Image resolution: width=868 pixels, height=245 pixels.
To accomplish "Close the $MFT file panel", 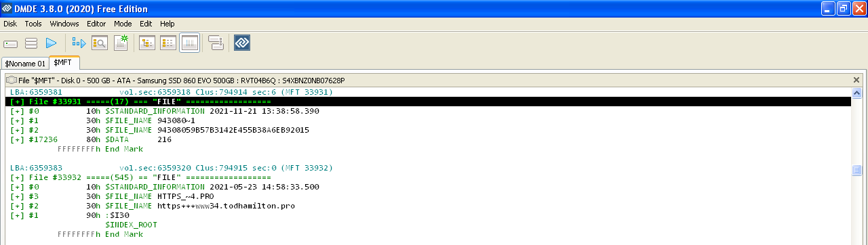I will [x=856, y=80].
